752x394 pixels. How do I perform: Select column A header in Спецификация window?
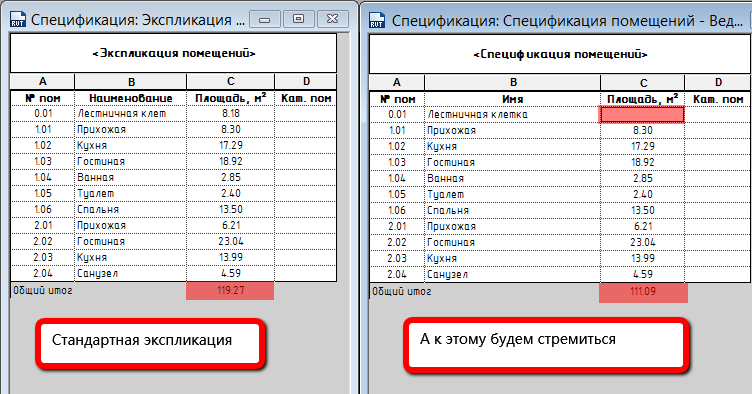pyautogui.click(x=397, y=82)
